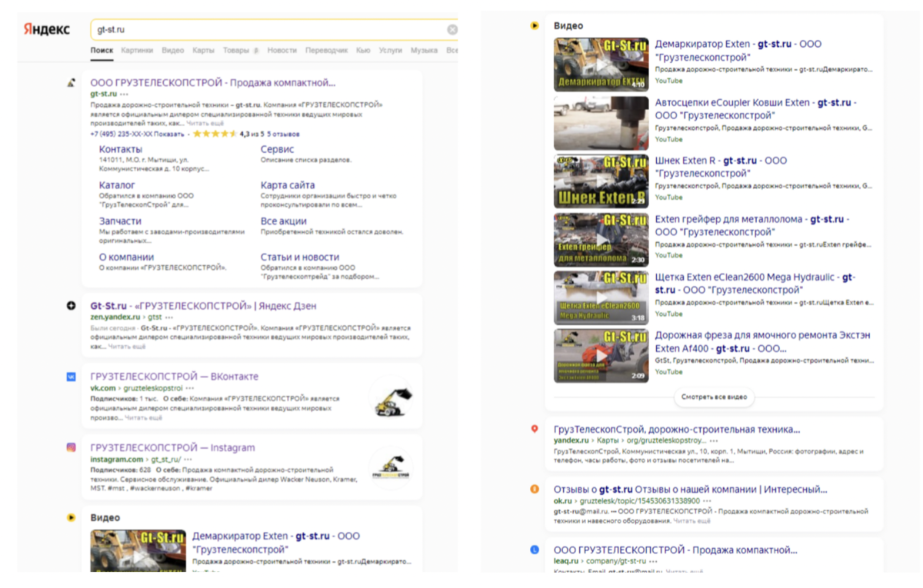Click the Яндекс logo

(x=47, y=30)
